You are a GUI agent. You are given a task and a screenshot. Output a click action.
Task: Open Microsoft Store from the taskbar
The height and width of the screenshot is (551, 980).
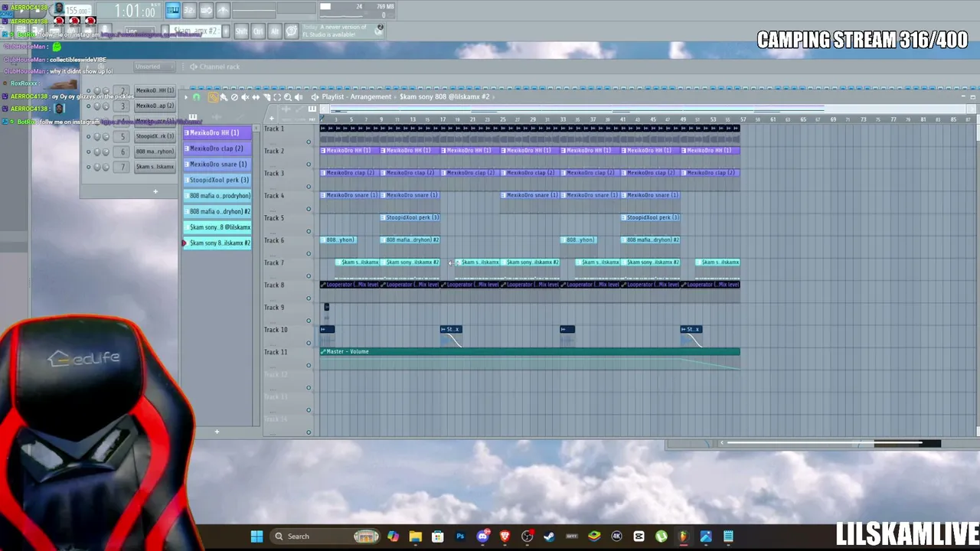pos(437,536)
